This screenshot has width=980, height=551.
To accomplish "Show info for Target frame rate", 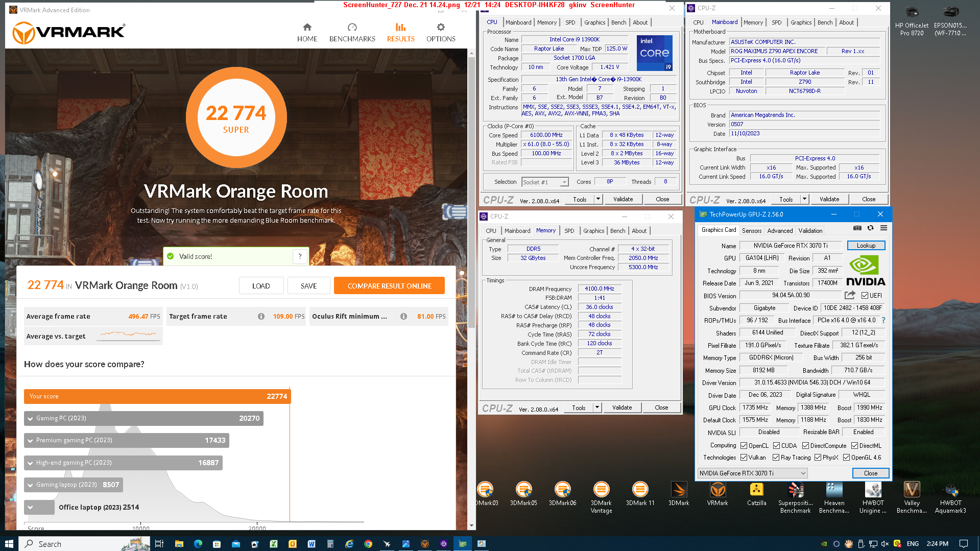I will coord(261,317).
